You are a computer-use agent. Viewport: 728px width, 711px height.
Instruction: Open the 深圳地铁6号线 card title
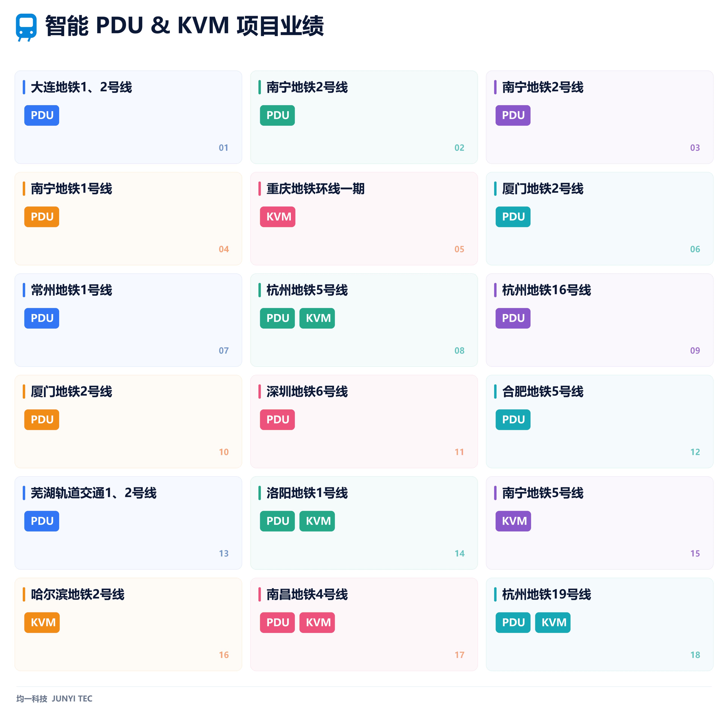[307, 392]
